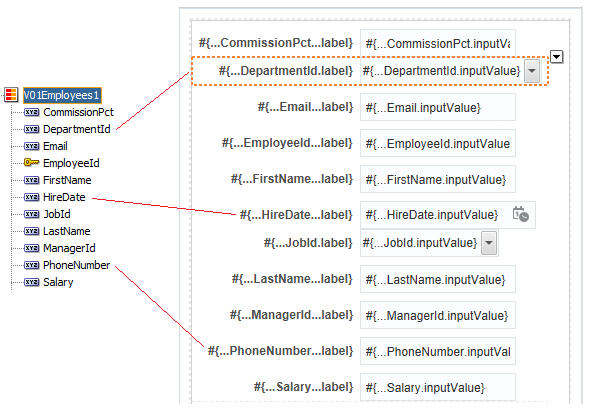Select FirstName attribute in the tree
Screen dimensions: 589x419
tap(67, 180)
